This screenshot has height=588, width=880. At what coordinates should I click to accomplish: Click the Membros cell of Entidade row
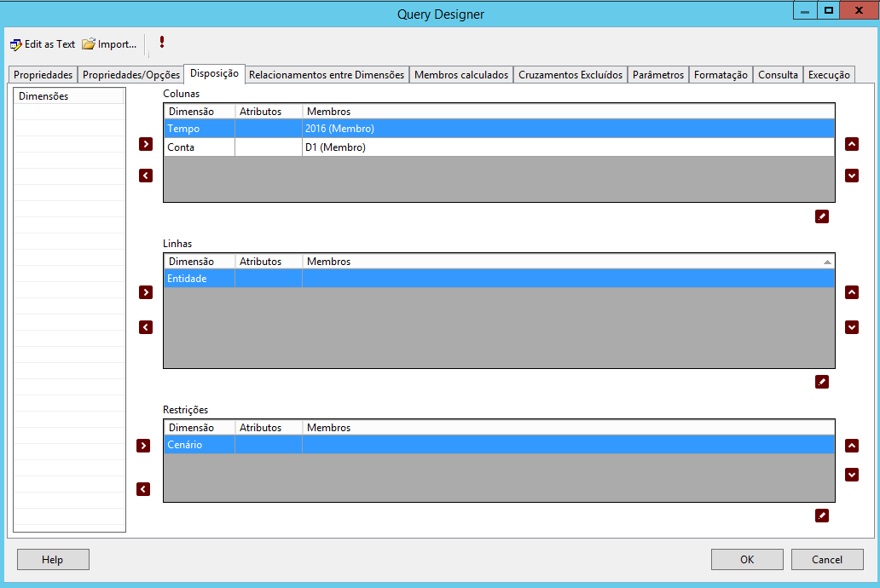(568, 279)
